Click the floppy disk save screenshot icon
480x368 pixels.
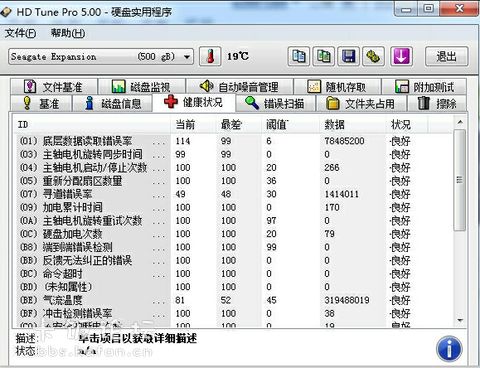[x=349, y=56]
